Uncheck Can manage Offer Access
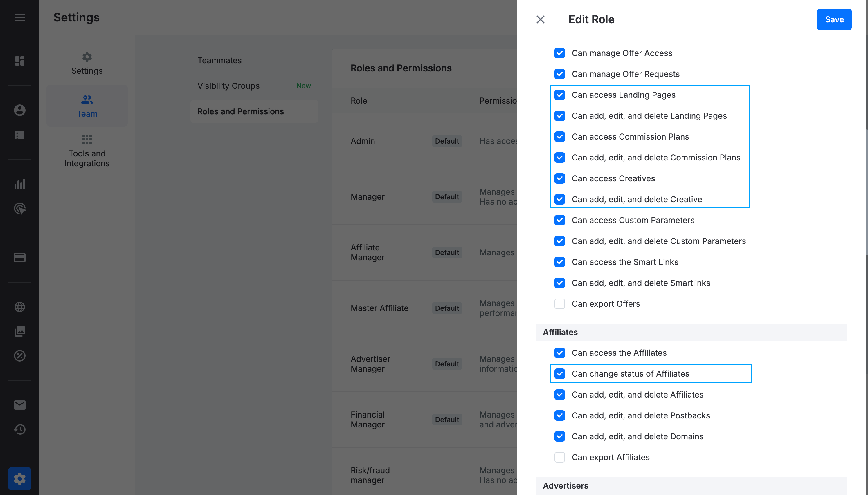 559,53
